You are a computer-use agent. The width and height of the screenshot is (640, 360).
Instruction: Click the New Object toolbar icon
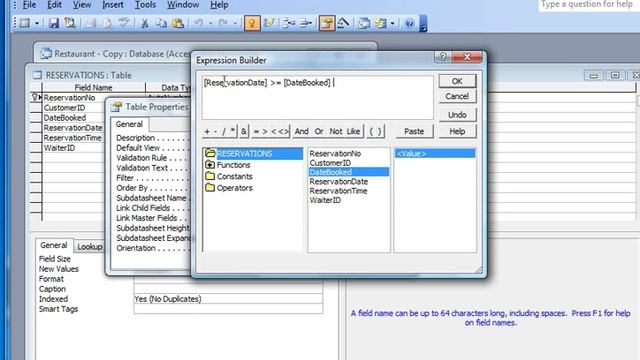click(380, 23)
